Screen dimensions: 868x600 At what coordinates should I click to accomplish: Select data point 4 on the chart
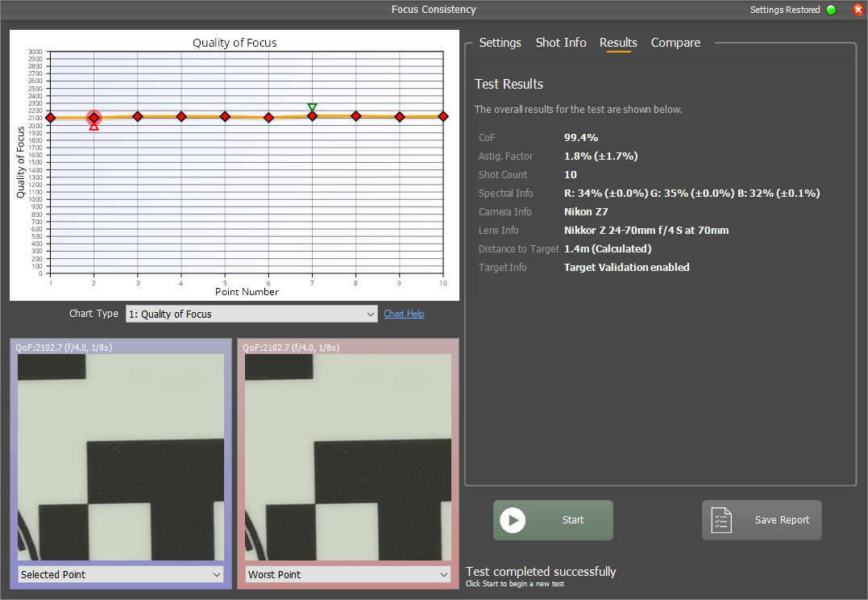(x=181, y=116)
